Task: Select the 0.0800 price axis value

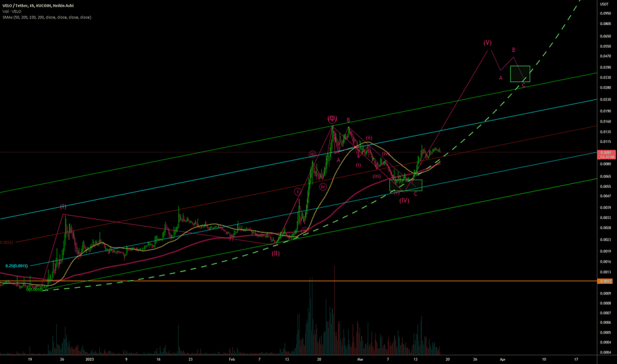Action: (x=605, y=24)
